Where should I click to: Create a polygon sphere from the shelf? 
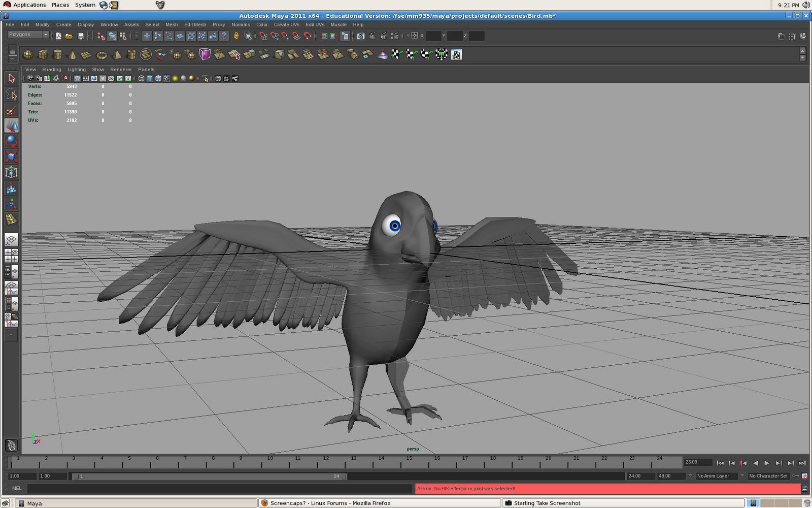(x=28, y=54)
